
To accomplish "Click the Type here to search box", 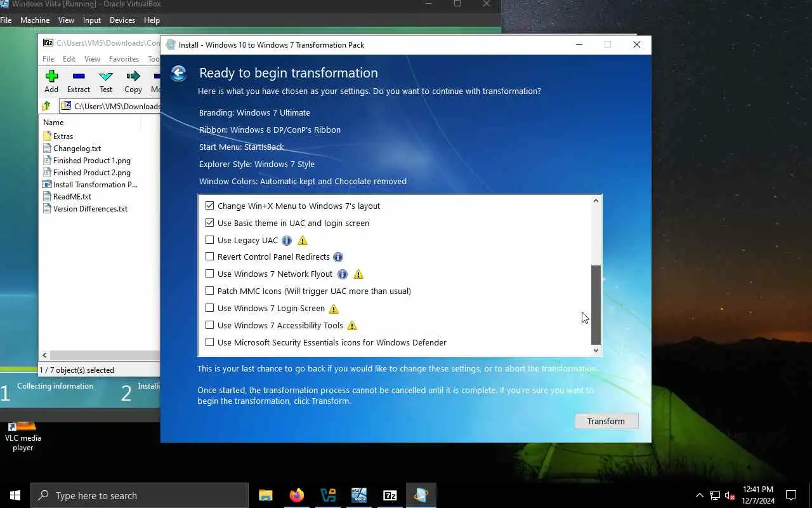I will (140, 495).
